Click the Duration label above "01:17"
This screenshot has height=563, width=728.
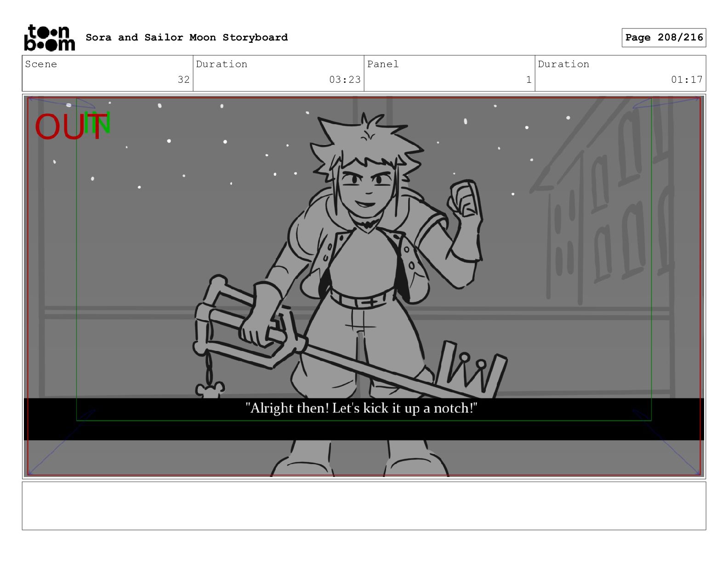click(563, 64)
